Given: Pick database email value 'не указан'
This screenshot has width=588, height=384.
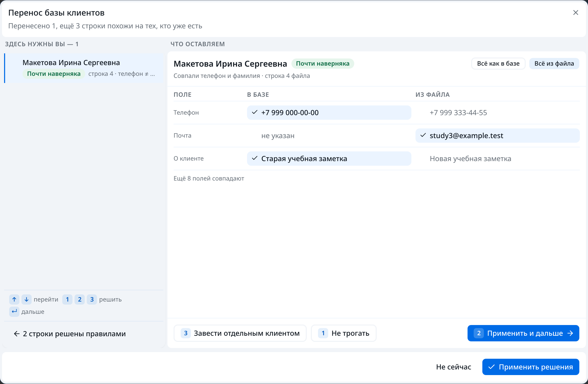Looking at the screenshot, I should 329,136.
